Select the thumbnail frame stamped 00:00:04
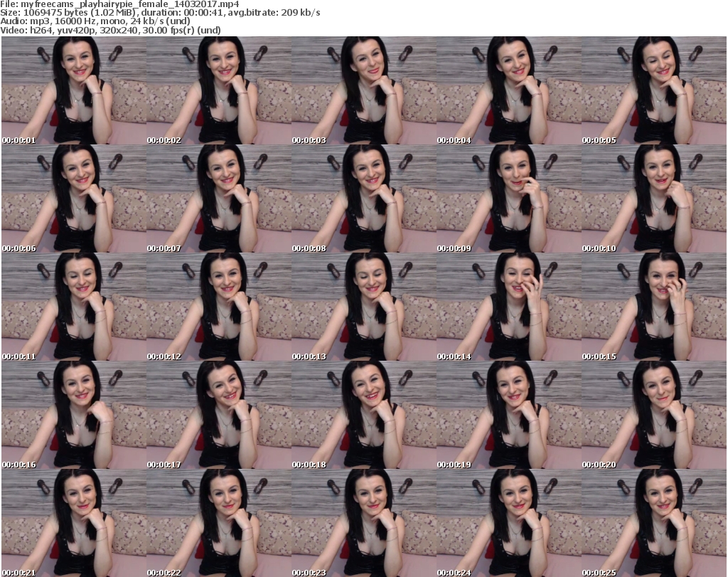 click(x=509, y=90)
